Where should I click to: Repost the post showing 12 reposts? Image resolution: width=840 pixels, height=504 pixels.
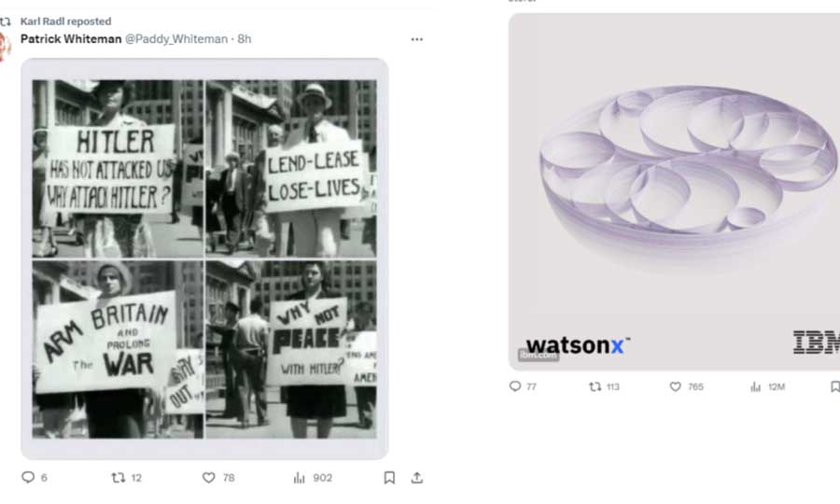pyautogui.click(x=126, y=477)
